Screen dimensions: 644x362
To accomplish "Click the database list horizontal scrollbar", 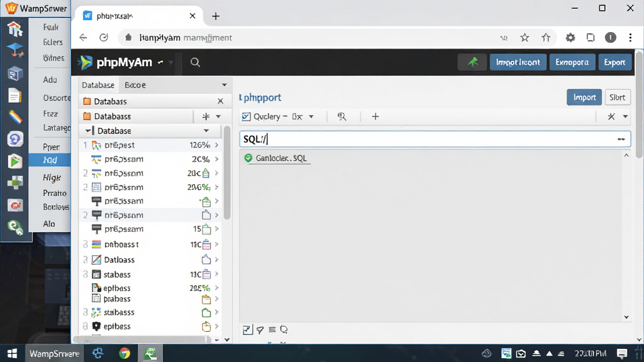I will point(142,340).
